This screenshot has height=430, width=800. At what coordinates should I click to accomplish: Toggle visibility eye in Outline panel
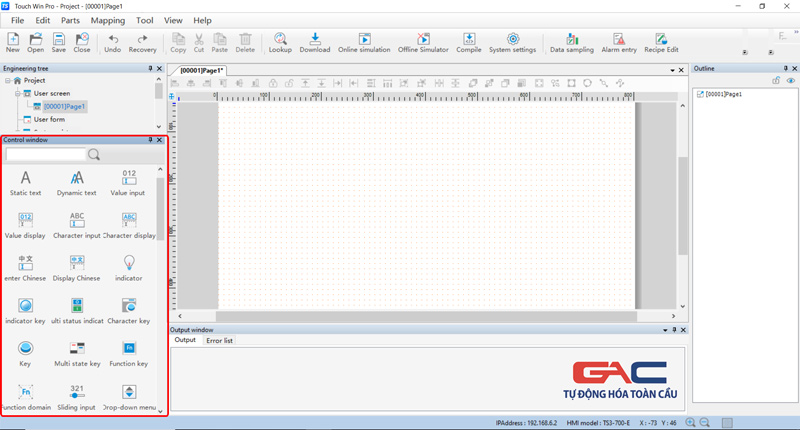[x=790, y=81]
